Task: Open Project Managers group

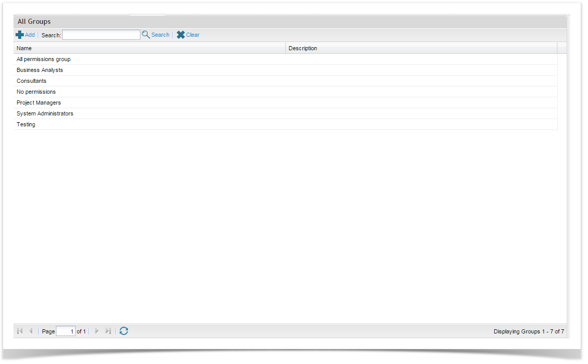Action: 39,103
